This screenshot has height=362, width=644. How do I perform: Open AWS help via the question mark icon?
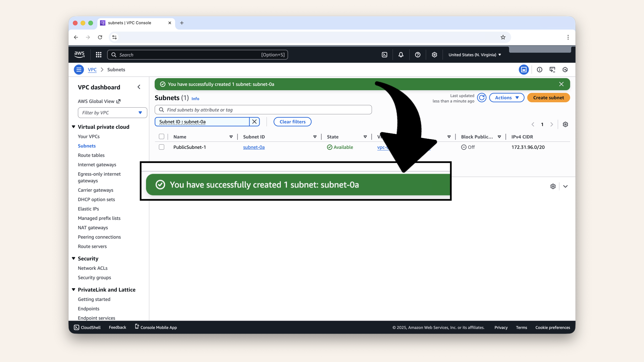pos(418,54)
